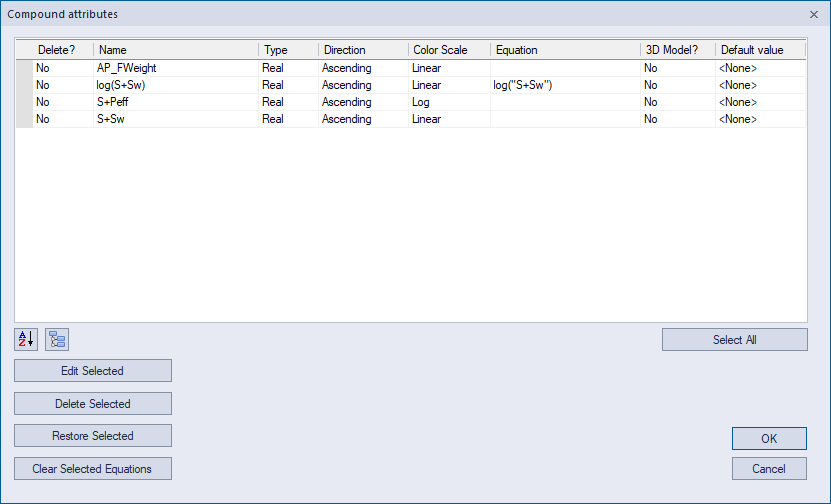This screenshot has height=504, width=831.
Task: Click the tree grouping view icon
Action: 57,339
